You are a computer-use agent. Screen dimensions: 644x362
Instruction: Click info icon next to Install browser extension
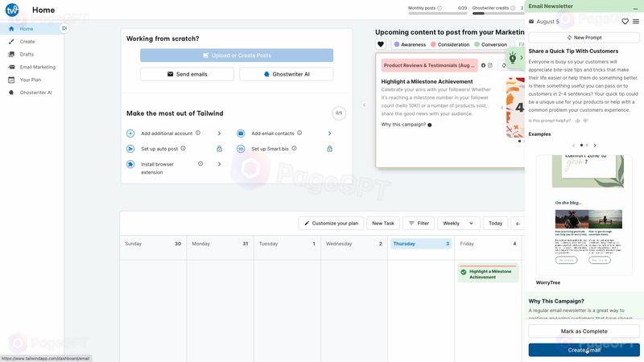(200, 164)
